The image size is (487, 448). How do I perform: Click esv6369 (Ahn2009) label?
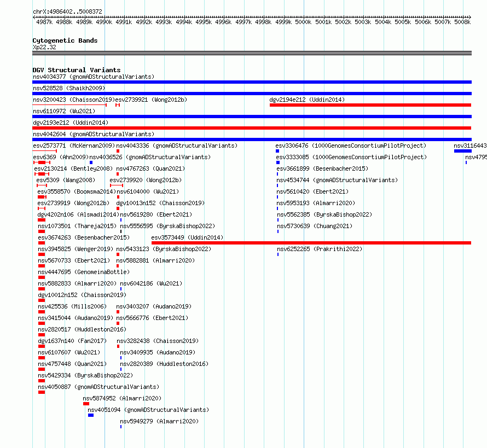(61, 157)
